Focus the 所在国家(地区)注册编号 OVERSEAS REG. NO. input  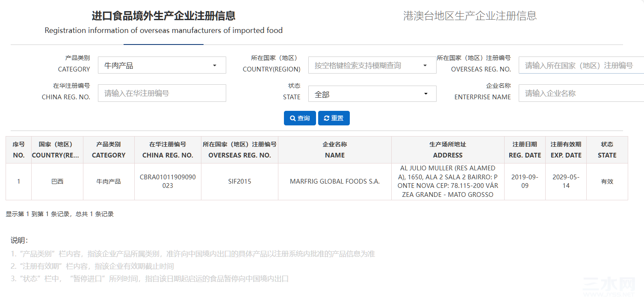581,65
